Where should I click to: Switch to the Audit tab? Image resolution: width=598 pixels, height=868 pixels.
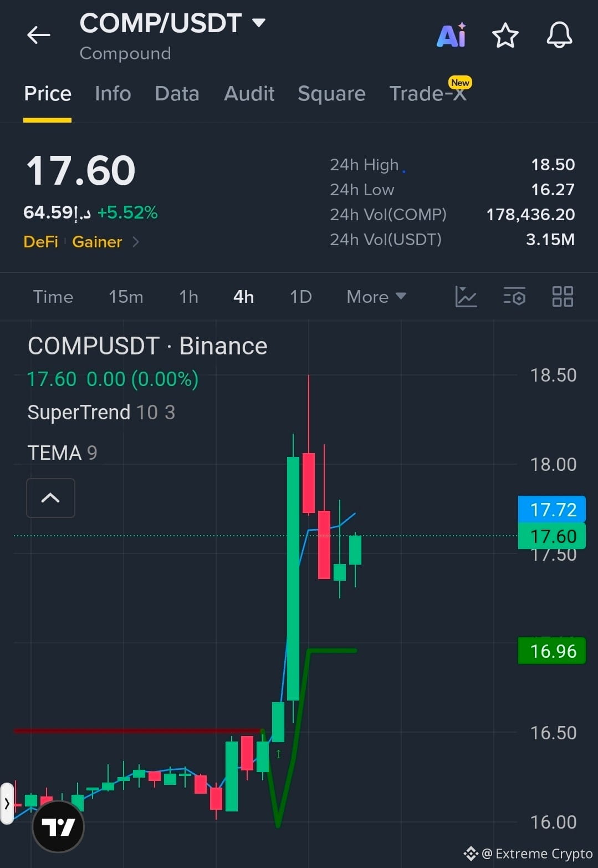pyautogui.click(x=249, y=94)
